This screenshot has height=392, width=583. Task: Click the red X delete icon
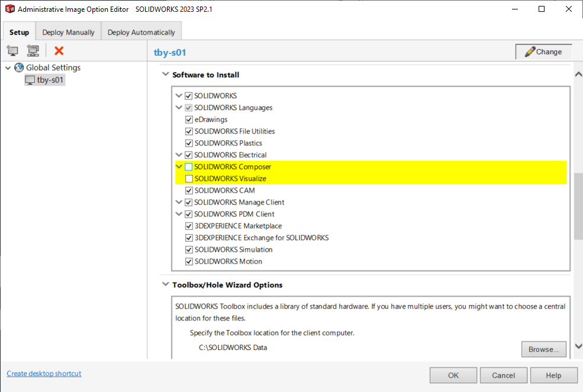pyautogui.click(x=59, y=51)
